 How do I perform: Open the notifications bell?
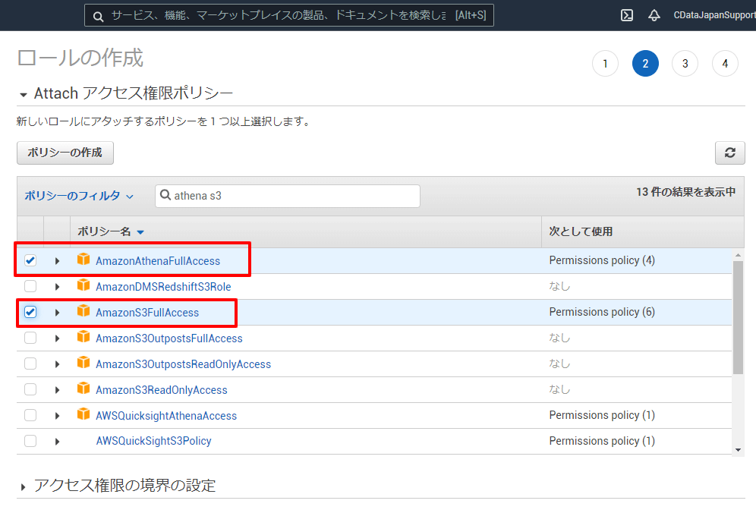(x=654, y=15)
